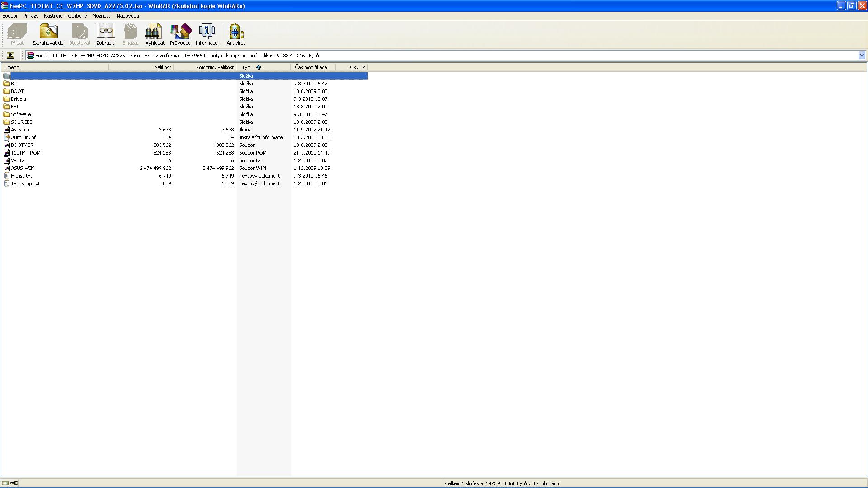Select the Ver.tag file name
The height and width of the screenshot is (488, 868).
click(19, 160)
